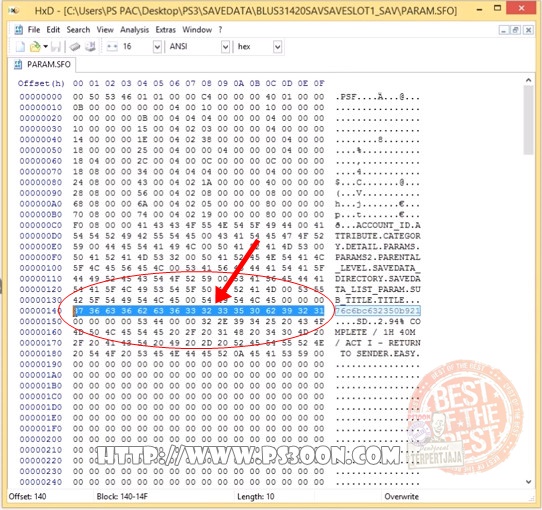Click decoded text PARAMS2.PARENTAL
The image size is (542, 510).
click(x=377, y=258)
